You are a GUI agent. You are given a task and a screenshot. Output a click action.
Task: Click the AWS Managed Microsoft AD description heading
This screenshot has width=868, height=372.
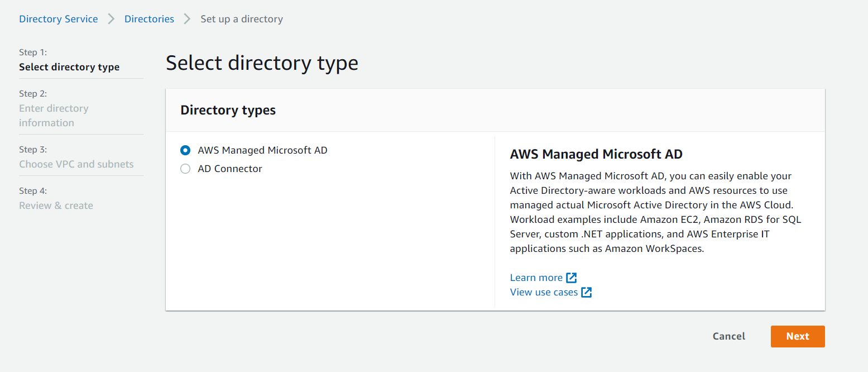tap(596, 154)
